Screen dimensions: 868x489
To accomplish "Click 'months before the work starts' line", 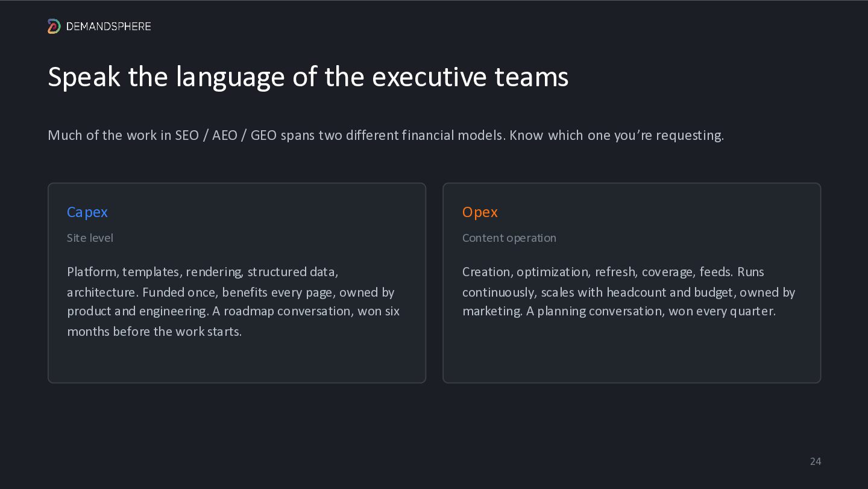I will coord(154,332).
